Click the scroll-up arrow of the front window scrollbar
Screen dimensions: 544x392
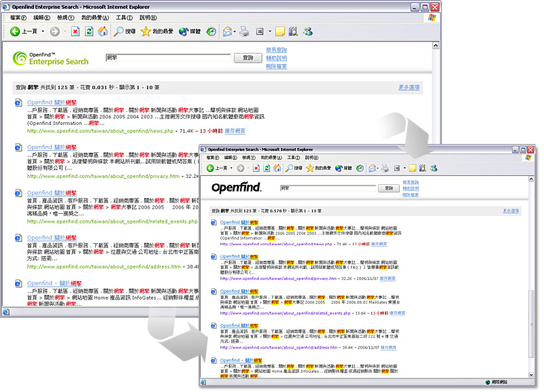[x=531, y=179]
